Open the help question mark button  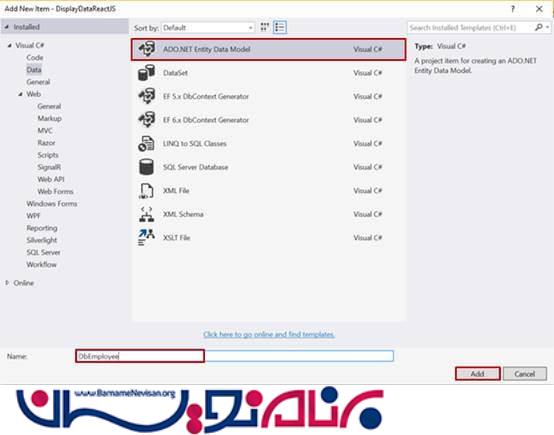[513, 9]
